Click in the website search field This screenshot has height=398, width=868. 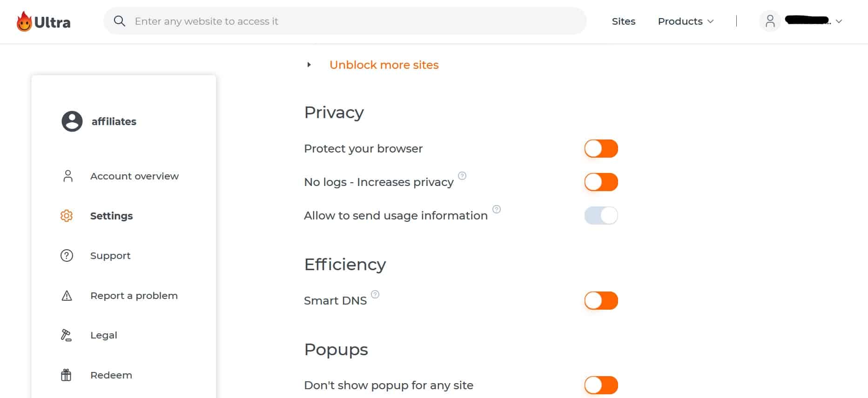click(345, 21)
